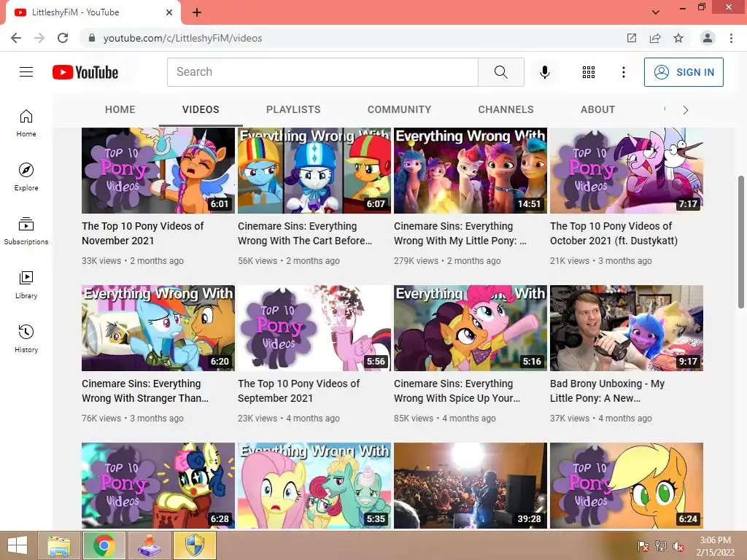Click the YouTube logo
Viewport: 747px width, 560px height.
pyautogui.click(x=85, y=72)
